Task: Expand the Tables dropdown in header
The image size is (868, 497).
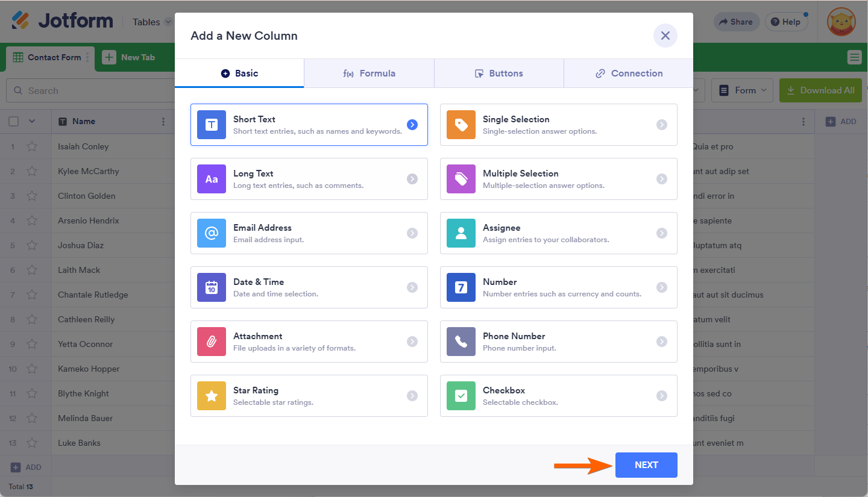Action: click(x=152, y=22)
